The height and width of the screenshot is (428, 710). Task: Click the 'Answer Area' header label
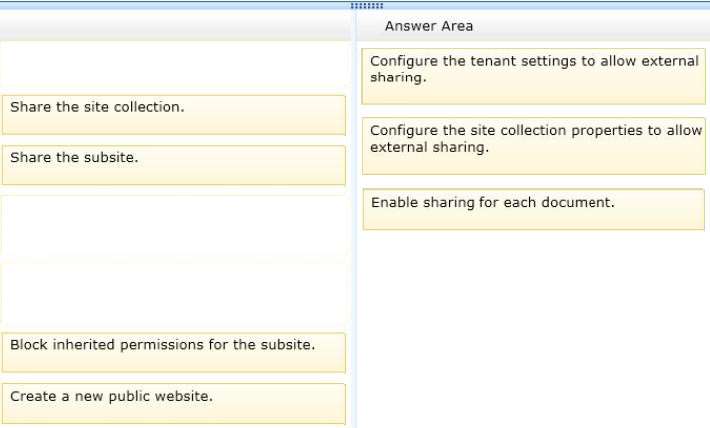coord(429,26)
